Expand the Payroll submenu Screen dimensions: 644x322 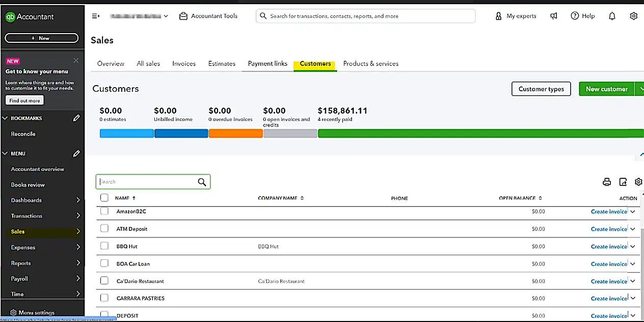pos(78,279)
